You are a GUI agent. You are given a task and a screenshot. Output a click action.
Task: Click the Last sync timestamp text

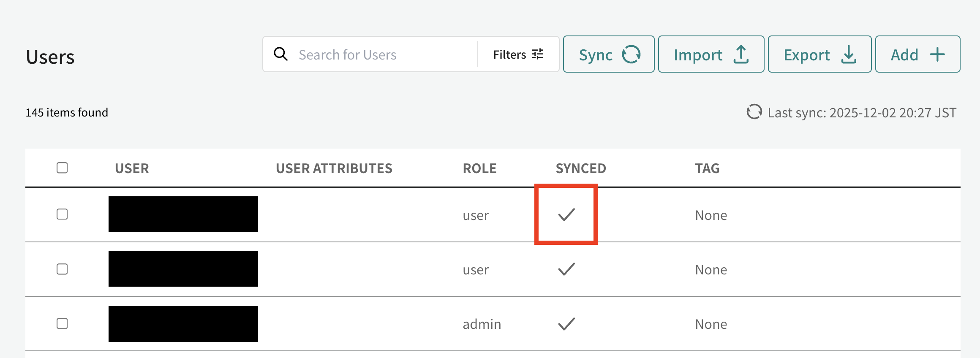point(862,113)
